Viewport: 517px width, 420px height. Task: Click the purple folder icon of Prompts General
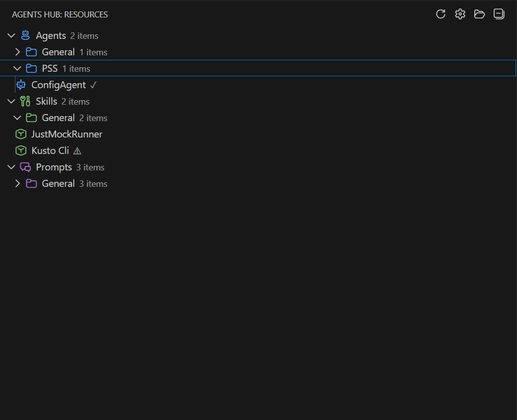coord(31,183)
